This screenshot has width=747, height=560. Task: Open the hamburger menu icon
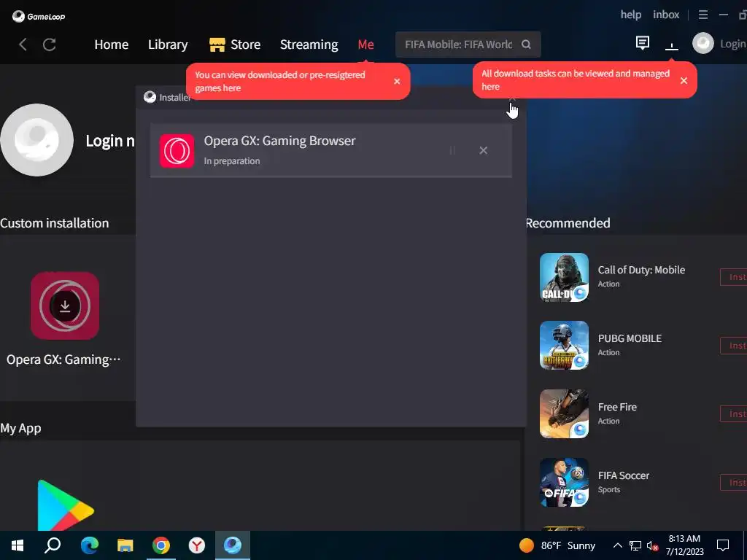point(703,15)
